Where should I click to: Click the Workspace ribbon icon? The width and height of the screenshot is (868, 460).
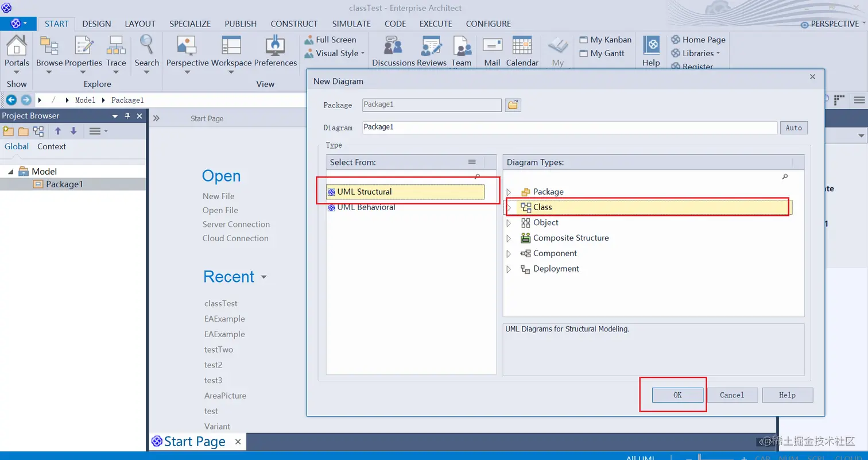(231, 46)
